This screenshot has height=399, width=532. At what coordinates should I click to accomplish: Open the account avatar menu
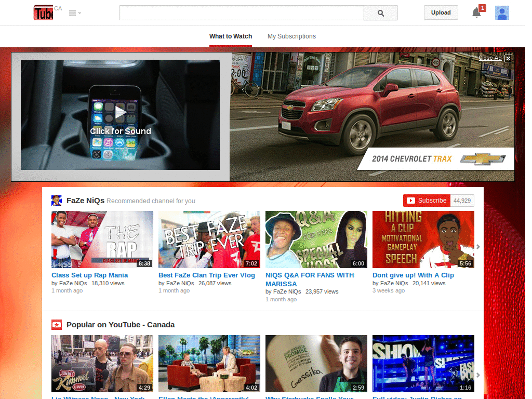[x=502, y=13]
